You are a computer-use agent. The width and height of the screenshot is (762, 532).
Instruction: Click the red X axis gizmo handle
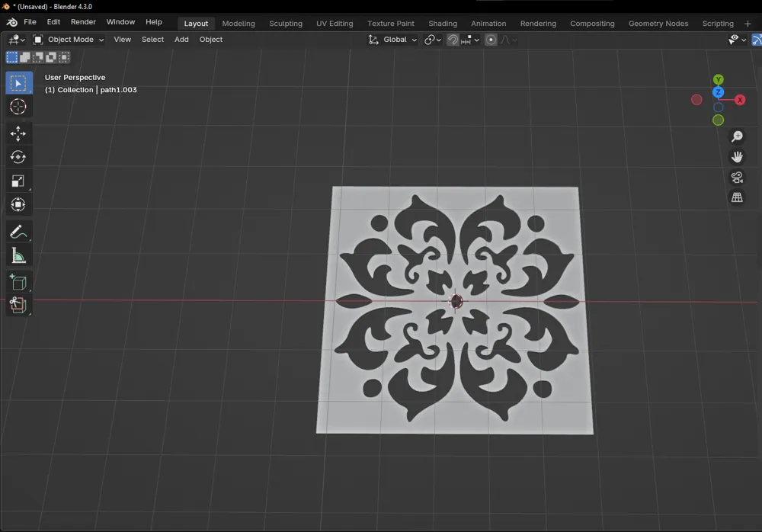[740, 100]
